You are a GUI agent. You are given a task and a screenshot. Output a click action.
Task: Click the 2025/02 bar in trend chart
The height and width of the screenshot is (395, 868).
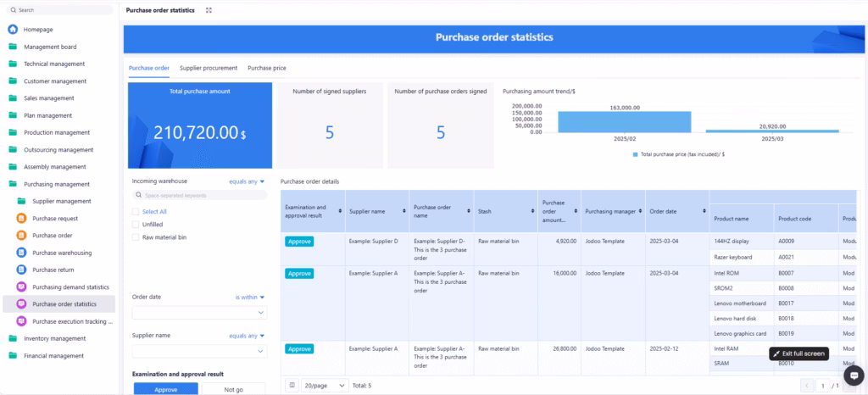pyautogui.click(x=624, y=122)
